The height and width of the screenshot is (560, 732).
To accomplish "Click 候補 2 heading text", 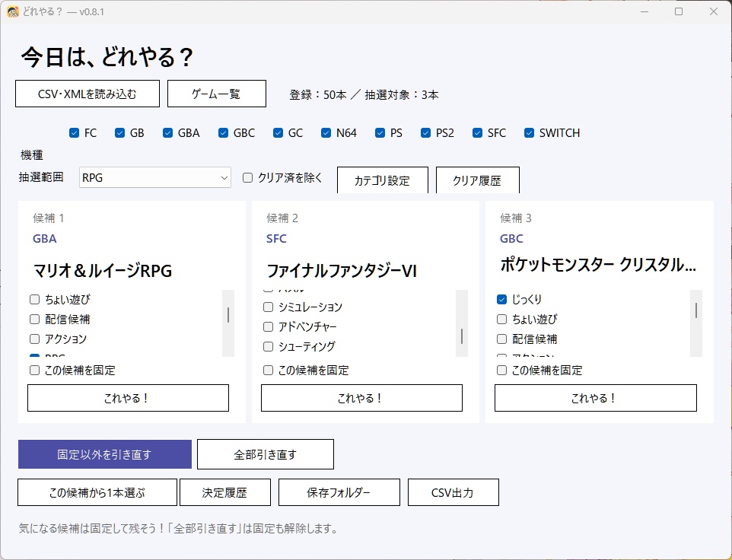I will (x=282, y=218).
